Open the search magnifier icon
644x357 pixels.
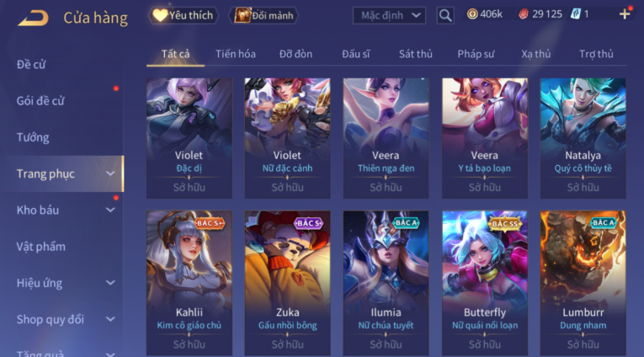(x=445, y=16)
